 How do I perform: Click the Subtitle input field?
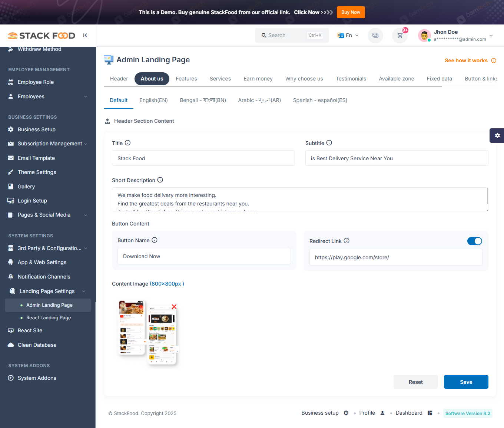click(x=397, y=158)
